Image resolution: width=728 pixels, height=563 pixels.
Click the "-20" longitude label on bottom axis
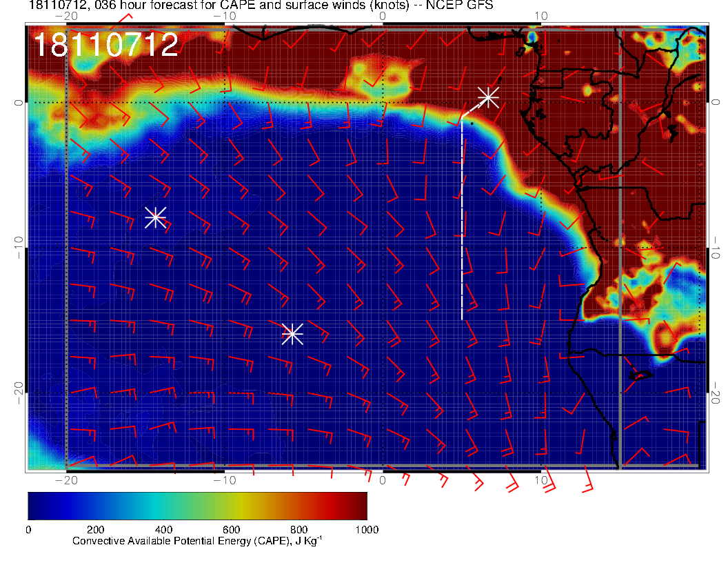(65, 480)
